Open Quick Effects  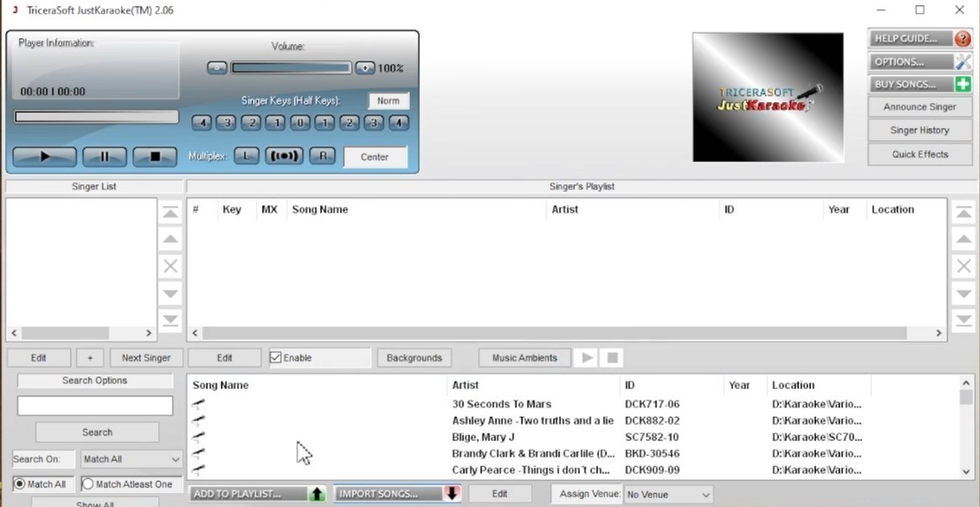pyautogui.click(x=920, y=154)
